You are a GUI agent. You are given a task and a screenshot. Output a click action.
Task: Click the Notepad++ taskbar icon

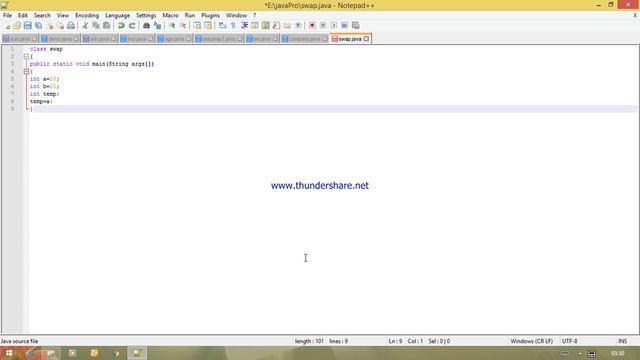[x=137, y=353]
